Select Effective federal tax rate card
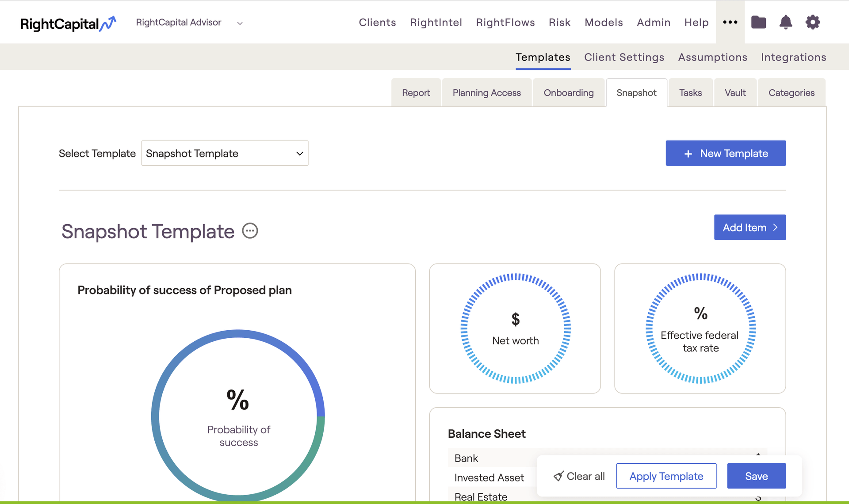The image size is (849, 504). [700, 328]
